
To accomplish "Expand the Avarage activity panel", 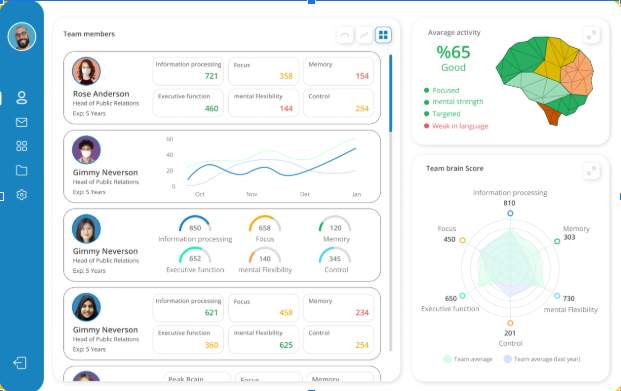I will coord(591,35).
